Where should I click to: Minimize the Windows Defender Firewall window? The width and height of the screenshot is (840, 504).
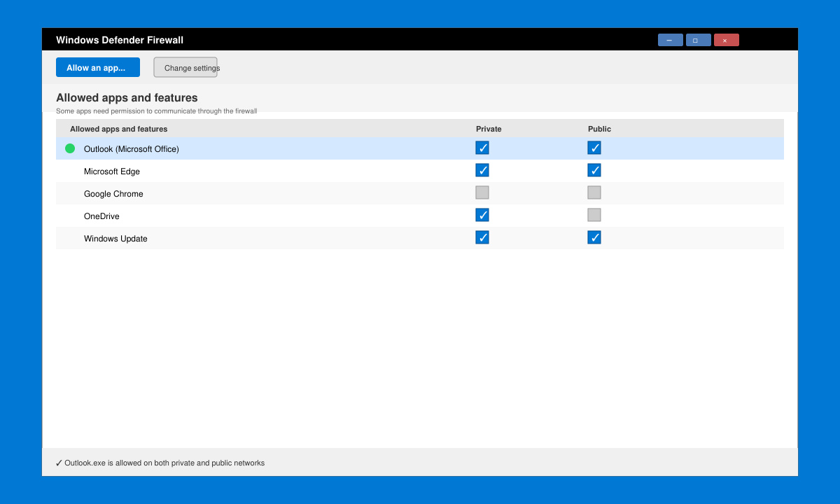point(671,40)
